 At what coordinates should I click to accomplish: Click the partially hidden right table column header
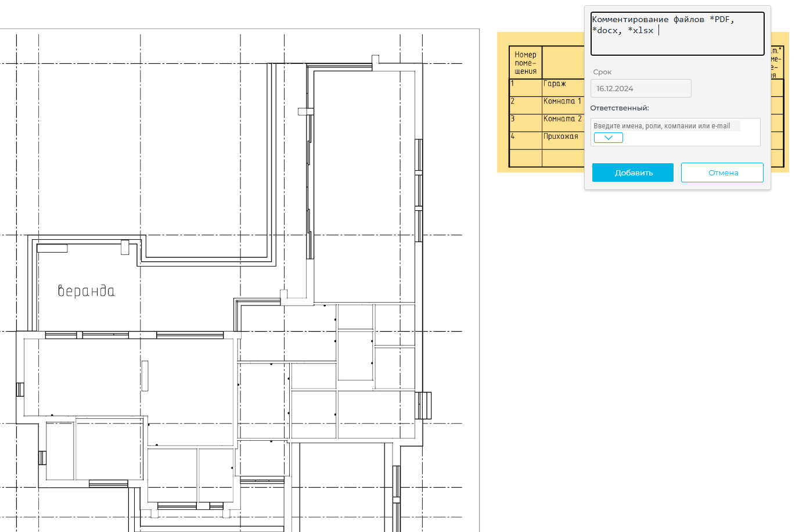coord(777,63)
